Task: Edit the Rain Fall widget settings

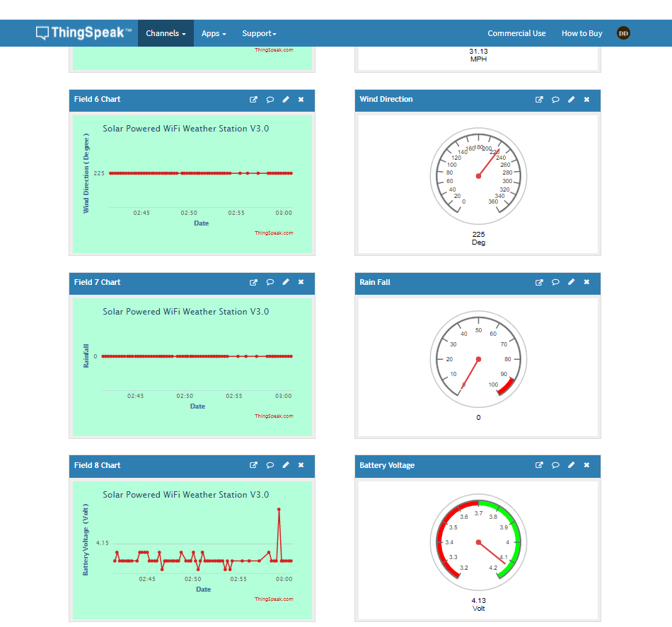Action: [x=572, y=283]
